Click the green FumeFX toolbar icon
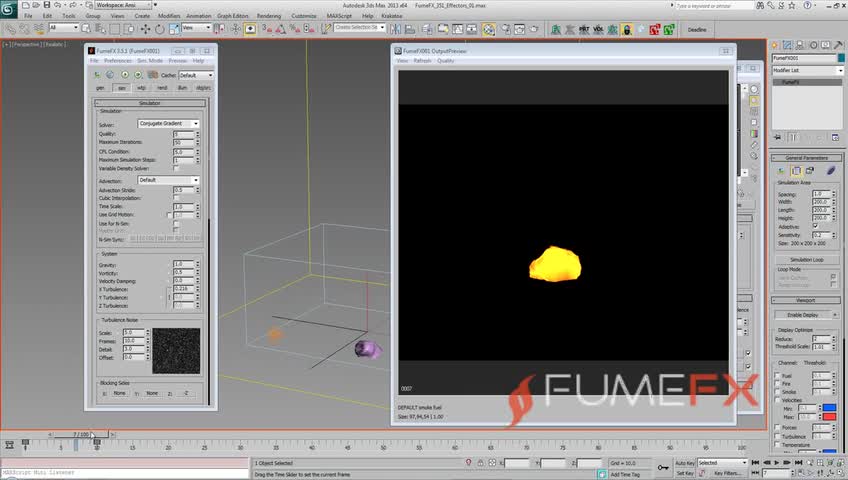Viewport: 848px width, 480px height. click(x=669, y=29)
